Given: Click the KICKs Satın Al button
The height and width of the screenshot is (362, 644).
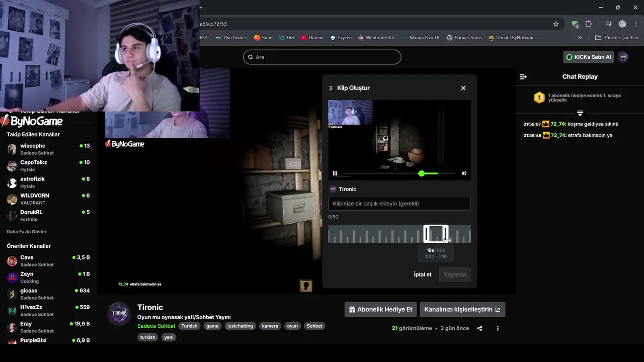Looking at the screenshot, I should (x=588, y=57).
